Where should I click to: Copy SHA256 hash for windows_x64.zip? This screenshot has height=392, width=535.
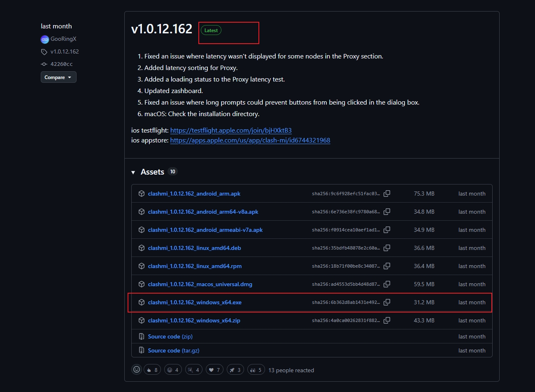click(387, 320)
